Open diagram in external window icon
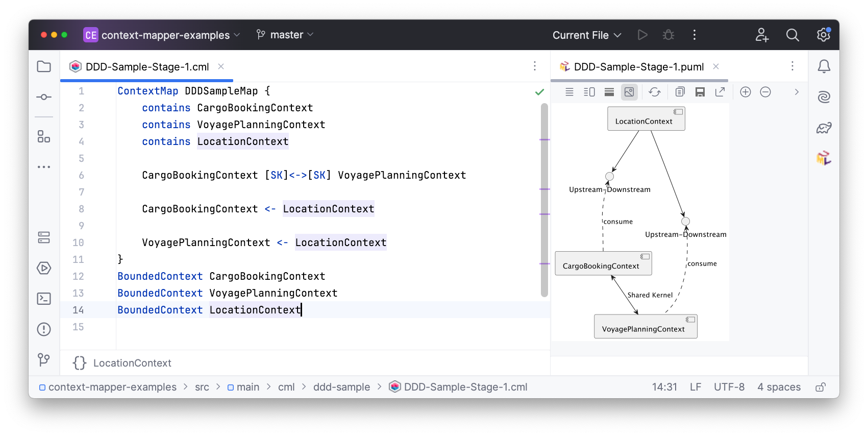 pyautogui.click(x=720, y=92)
